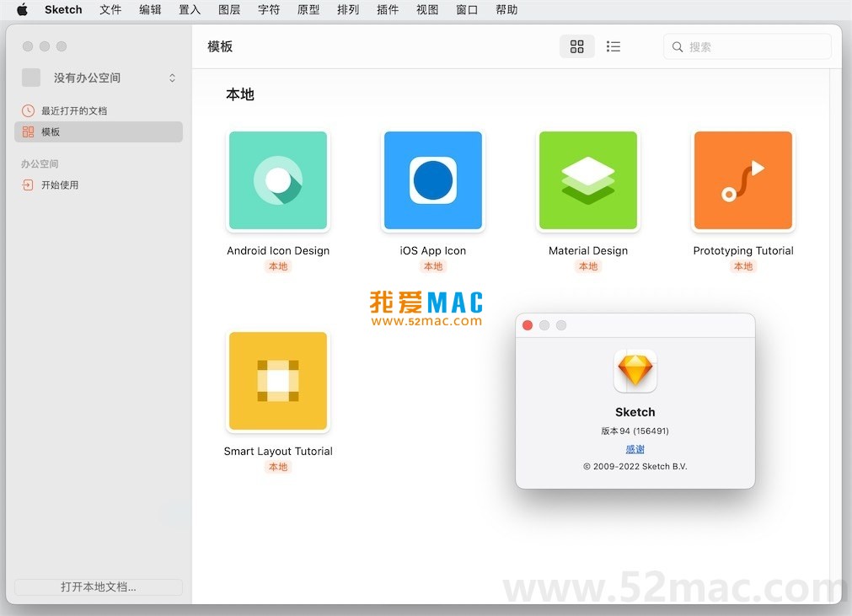Click the 办公空间 sidebar section label
The image size is (852, 616).
point(40,163)
